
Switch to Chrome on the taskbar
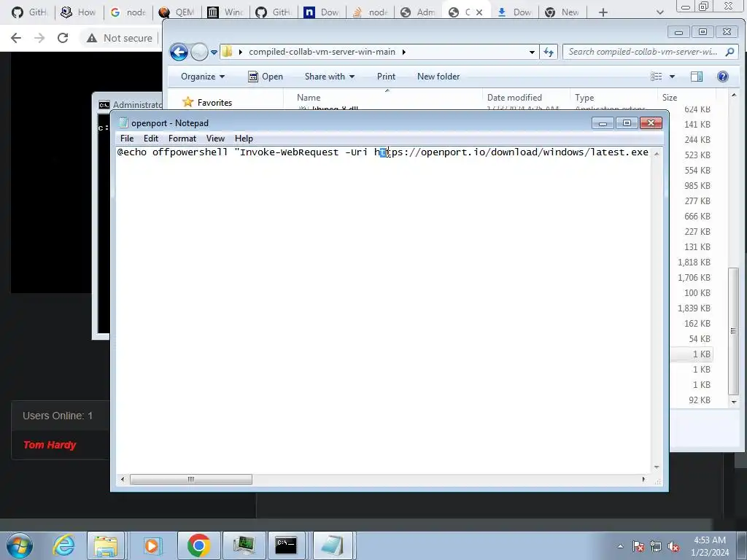(198, 545)
